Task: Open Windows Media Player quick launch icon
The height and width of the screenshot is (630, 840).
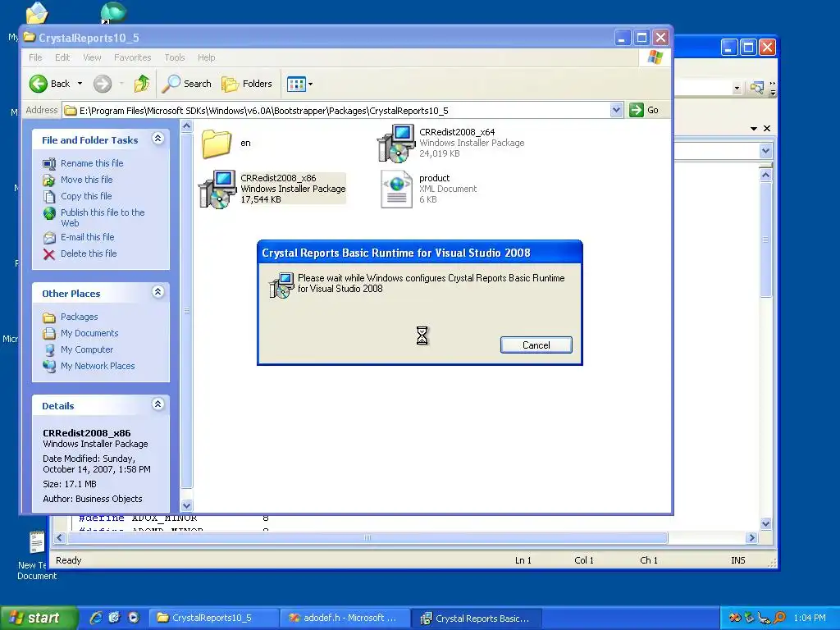Action: coord(134,618)
